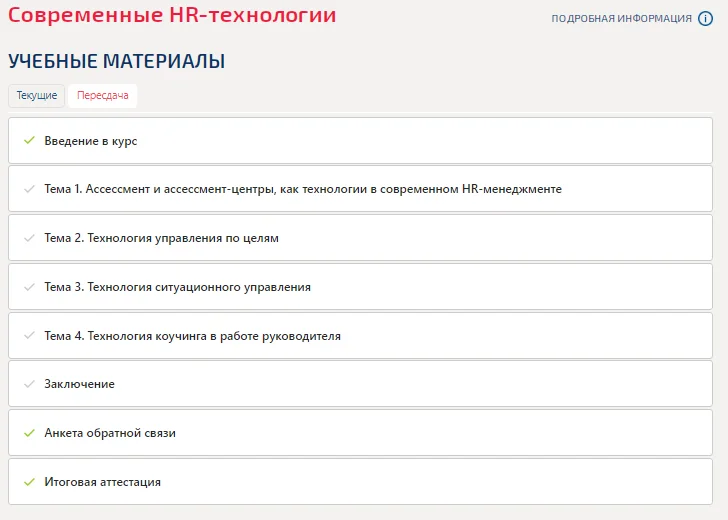Open the Анкета обратной связи section
Image resolution: width=728 pixels, height=520 pixels.
point(360,433)
